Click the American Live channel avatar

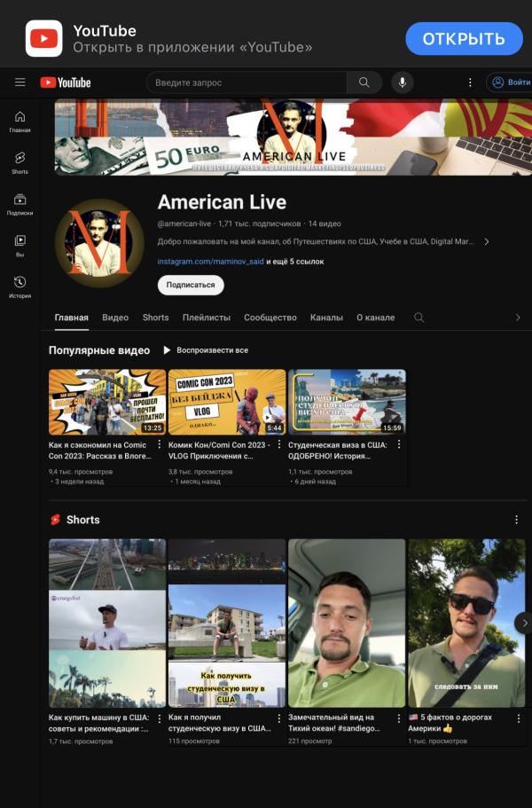(99, 243)
